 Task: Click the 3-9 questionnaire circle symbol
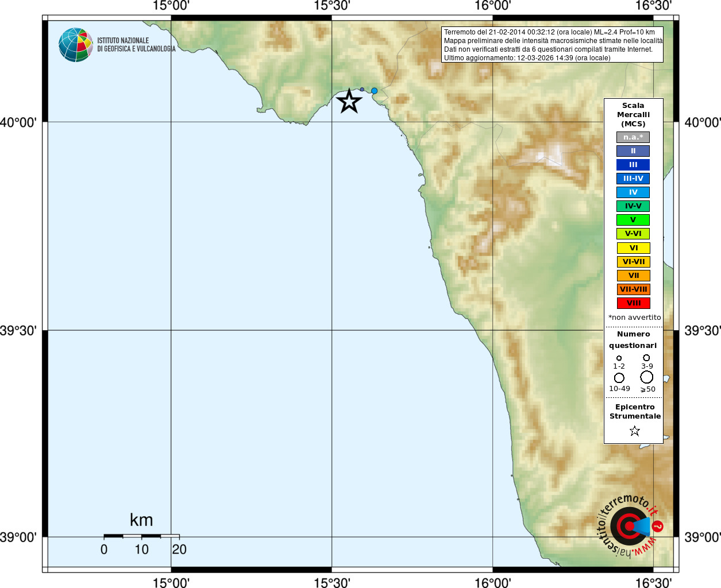(646, 358)
